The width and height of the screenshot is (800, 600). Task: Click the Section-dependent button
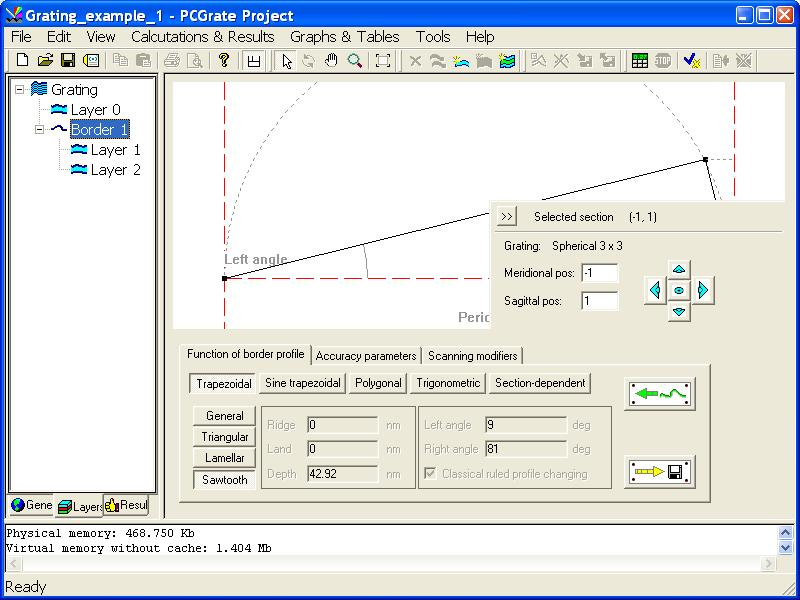540,383
